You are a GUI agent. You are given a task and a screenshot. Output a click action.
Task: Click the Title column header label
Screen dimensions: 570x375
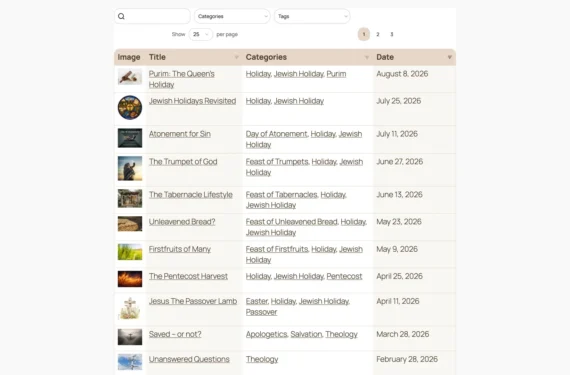pyautogui.click(x=157, y=57)
